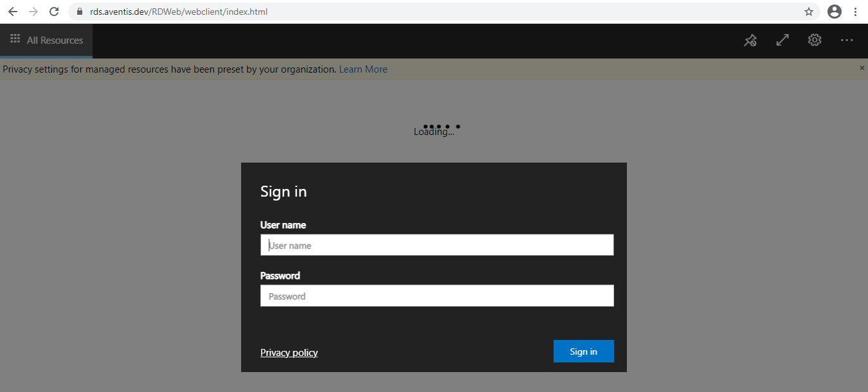Open Settings via the gear icon
Image resolution: width=868 pixels, height=392 pixels.
tap(815, 40)
